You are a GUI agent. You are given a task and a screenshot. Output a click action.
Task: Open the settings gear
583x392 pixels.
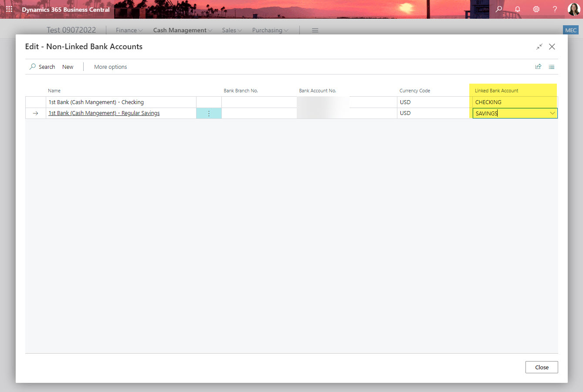[536, 9]
